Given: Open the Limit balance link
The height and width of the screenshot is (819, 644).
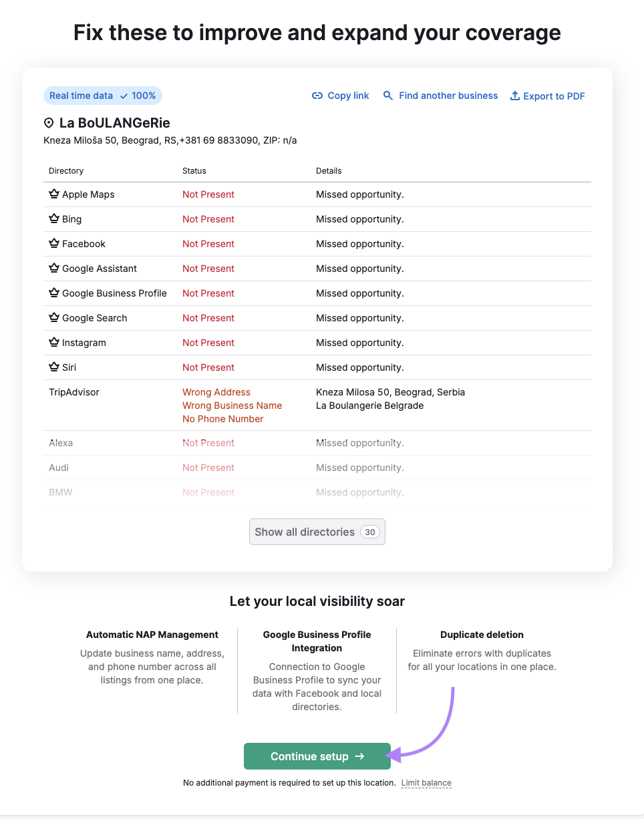Looking at the screenshot, I should click(x=426, y=782).
